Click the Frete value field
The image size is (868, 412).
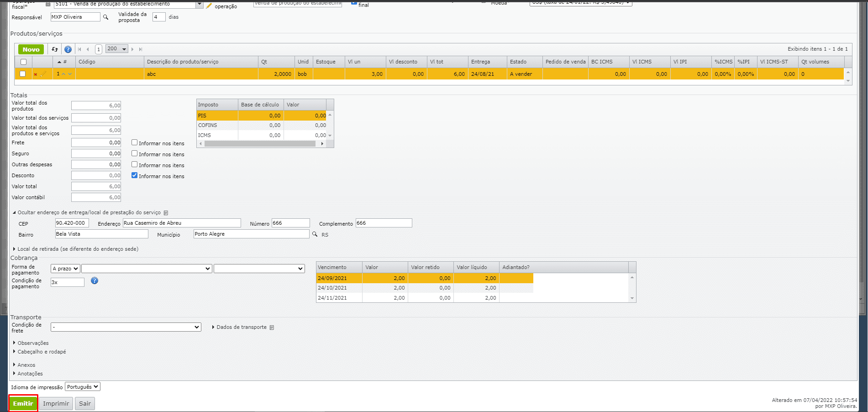coord(96,143)
